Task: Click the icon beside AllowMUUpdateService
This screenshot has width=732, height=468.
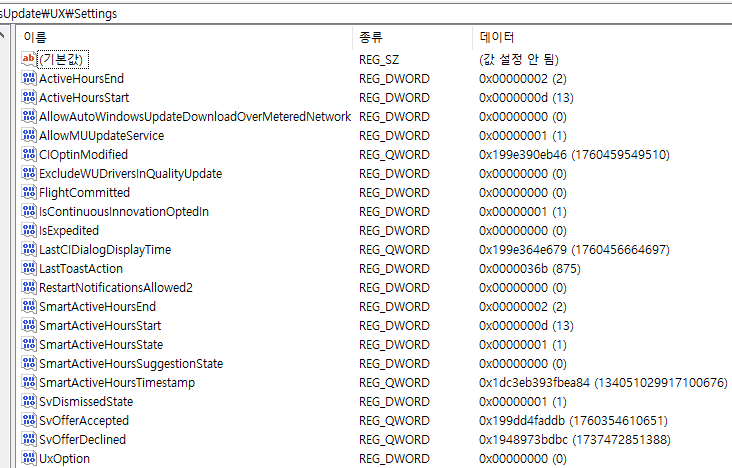Action: pos(28,135)
